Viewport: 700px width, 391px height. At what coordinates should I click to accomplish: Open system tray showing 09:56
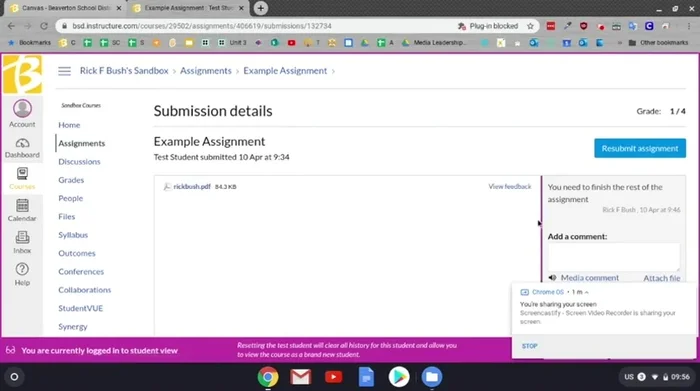pos(657,377)
